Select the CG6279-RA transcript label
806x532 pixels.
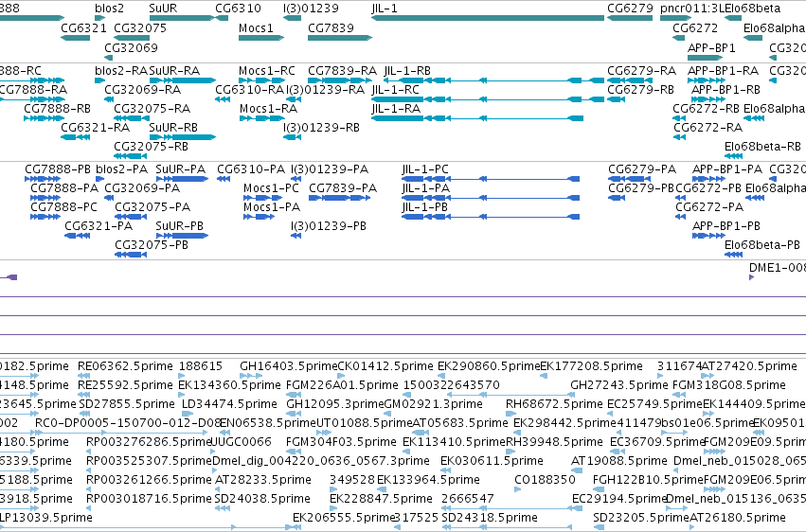coord(641,70)
